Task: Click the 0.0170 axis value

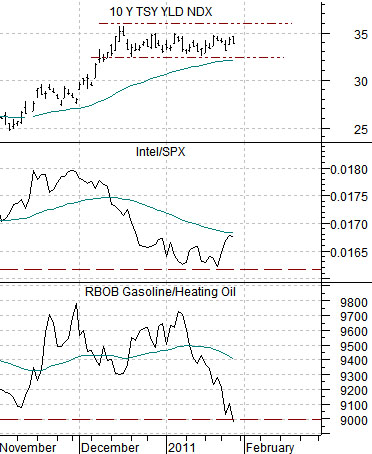Action: pos(349,225)
